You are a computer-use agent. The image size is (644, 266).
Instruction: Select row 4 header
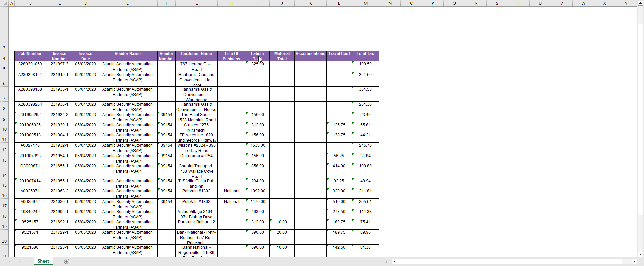(x=4, y=56)
